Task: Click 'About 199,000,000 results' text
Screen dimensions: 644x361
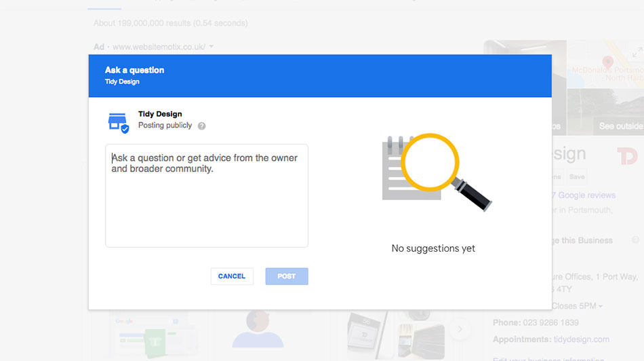Action: point(142,23)
